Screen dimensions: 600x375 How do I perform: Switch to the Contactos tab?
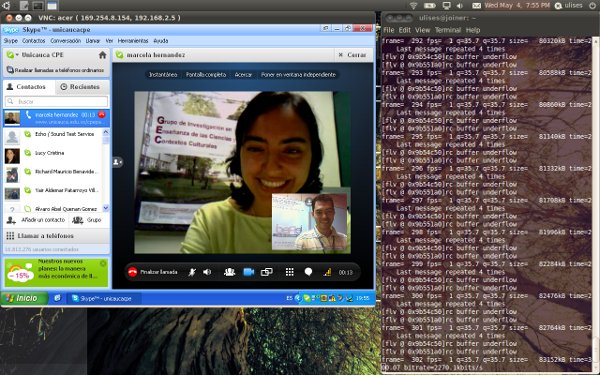click(x=29, y=87)
